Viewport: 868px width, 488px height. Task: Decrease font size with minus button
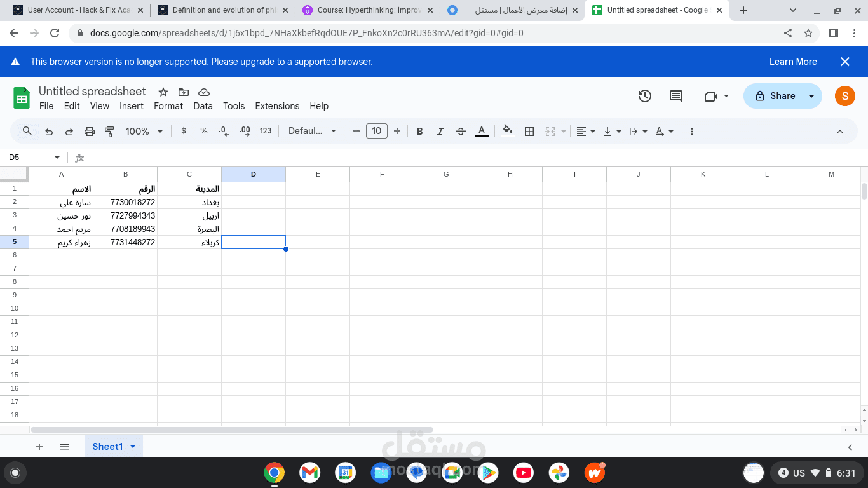coord(356,131)
